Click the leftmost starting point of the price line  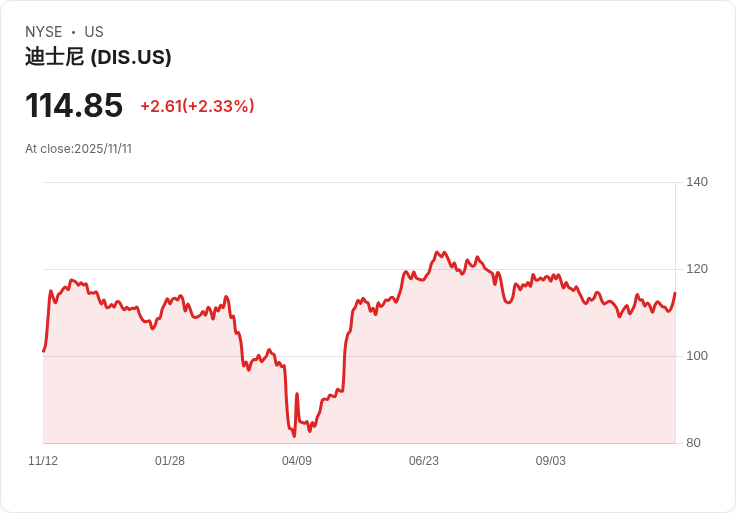point(43,351)
